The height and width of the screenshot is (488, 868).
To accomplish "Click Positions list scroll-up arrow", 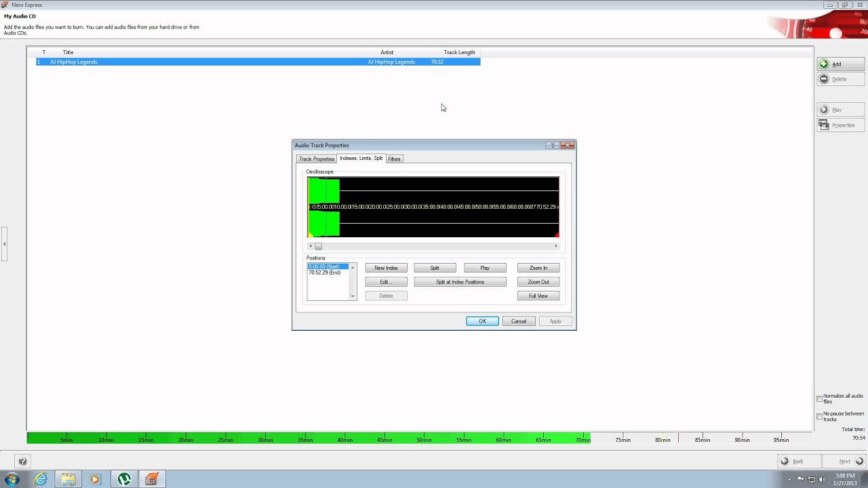I will click(x=353, y=267).
